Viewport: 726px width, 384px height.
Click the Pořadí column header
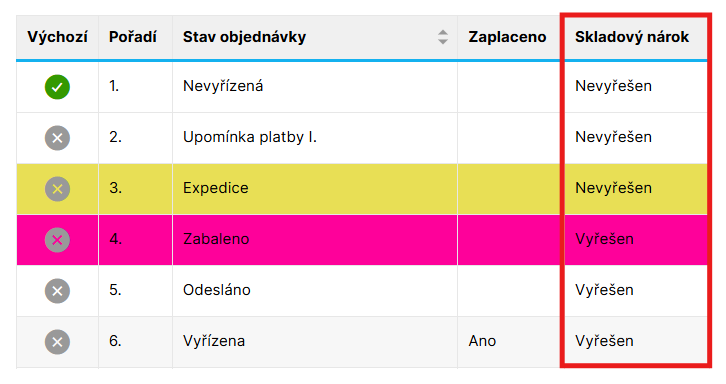(133, 37)
